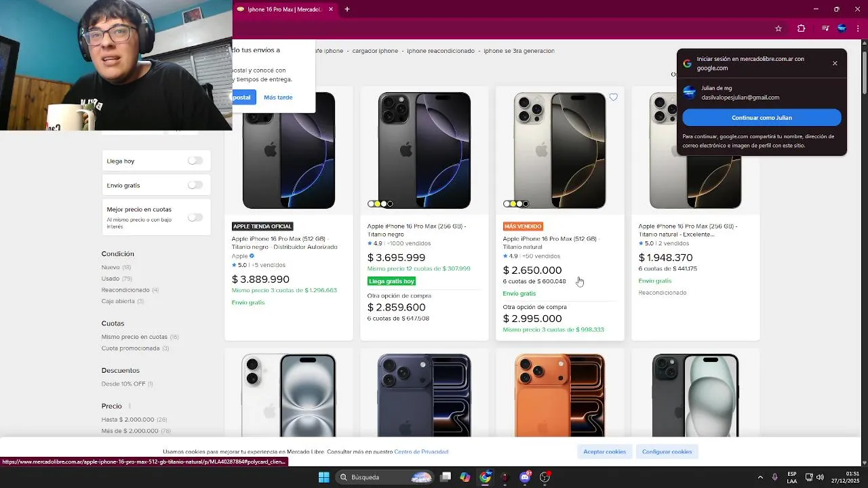Open a new browser tab
This screenshot has width=868, height=488.
click(x=347, y=9)
